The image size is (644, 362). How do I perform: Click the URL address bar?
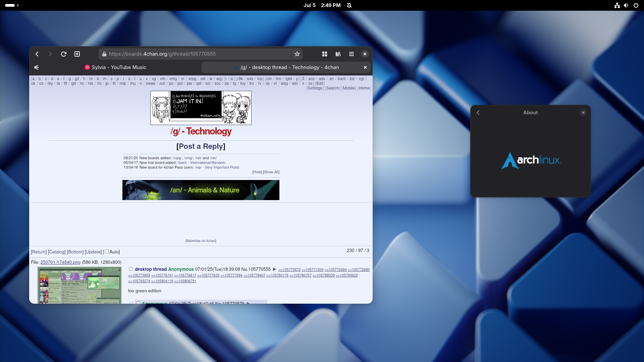201,54
